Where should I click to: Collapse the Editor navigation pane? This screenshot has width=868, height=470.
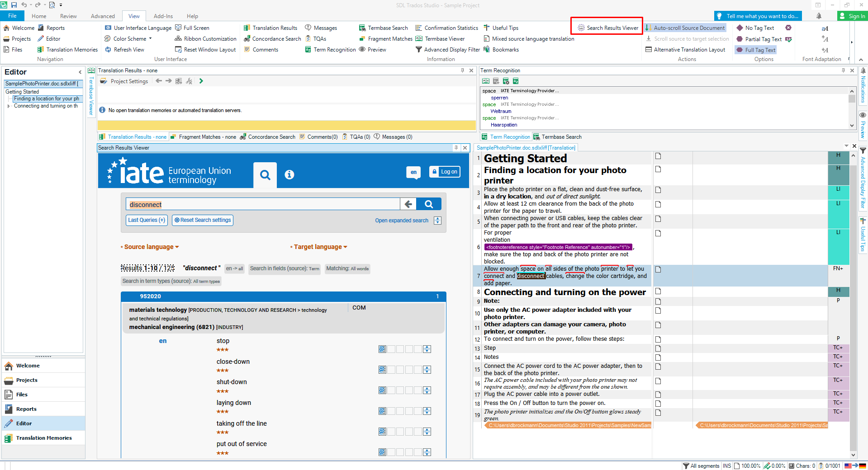[80, 72]
